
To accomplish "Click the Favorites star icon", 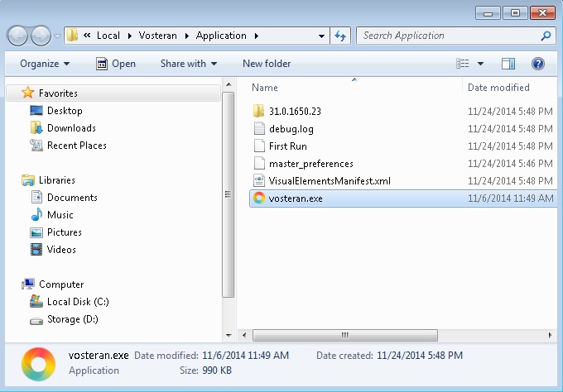I will pyautogui.click(x=27, y=93).
